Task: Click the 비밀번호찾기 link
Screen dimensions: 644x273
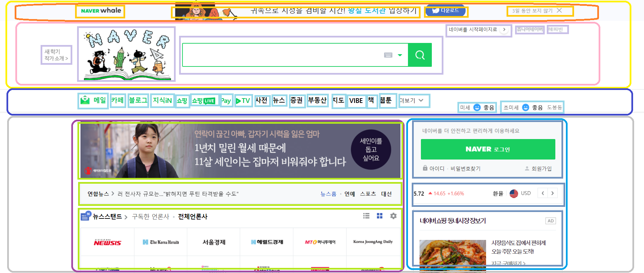Action: click(x=465, y=168)
